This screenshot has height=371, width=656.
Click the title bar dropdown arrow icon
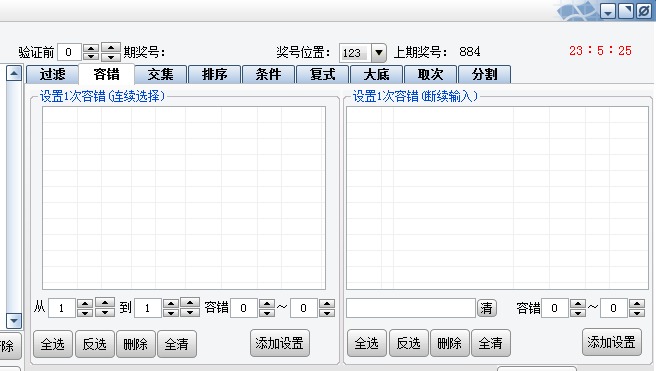pyautogui.click(x=607, y=11)
